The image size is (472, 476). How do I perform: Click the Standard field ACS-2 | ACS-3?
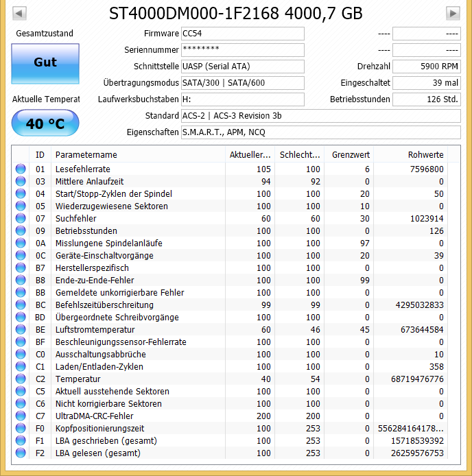[321, 116]
